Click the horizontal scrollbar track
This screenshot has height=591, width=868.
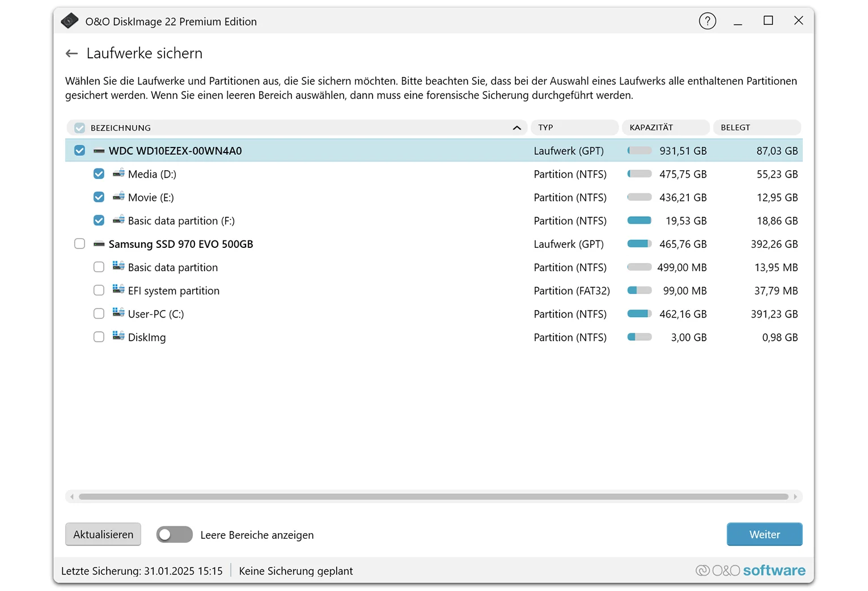tap(434, 497)
